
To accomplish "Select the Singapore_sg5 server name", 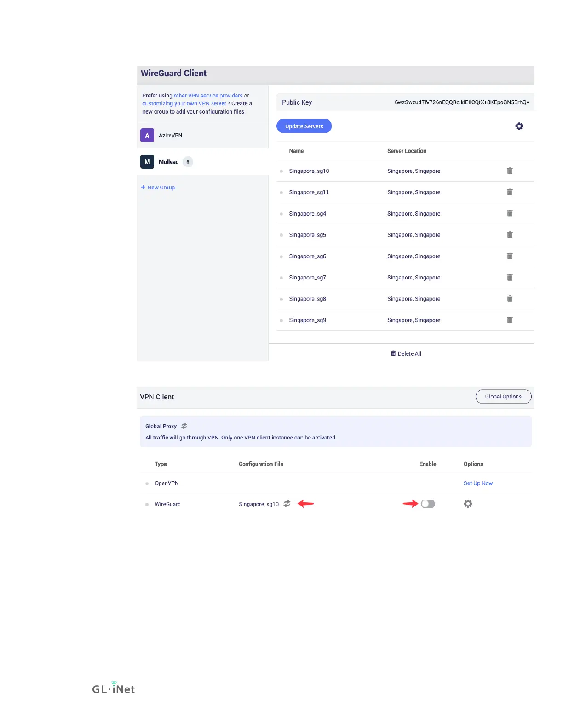I will [x=307, y=235].
